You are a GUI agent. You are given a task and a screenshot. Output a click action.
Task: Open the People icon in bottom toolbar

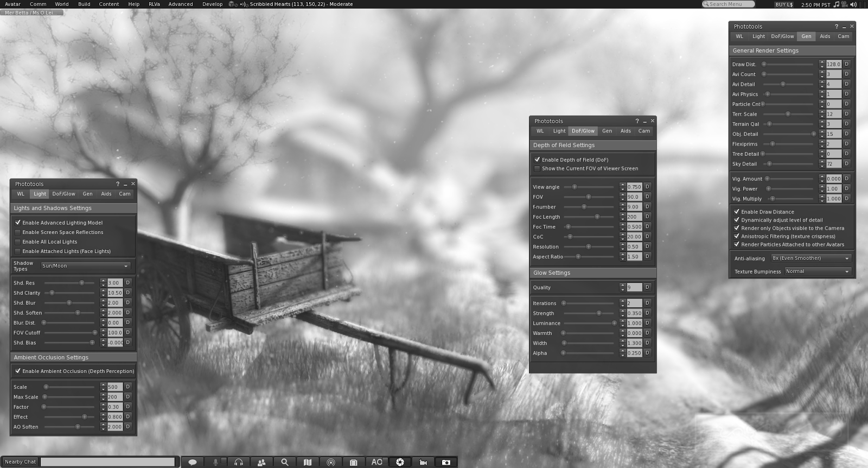261,462
